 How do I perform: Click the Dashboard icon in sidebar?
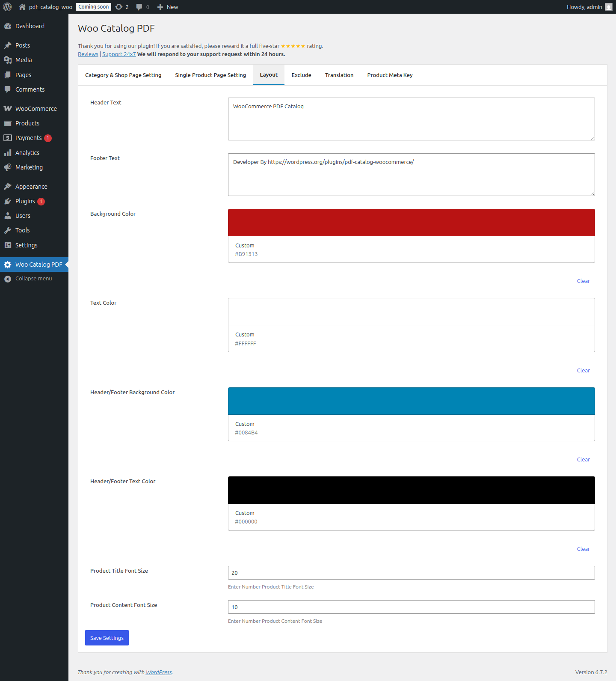[x=8, y=26]
